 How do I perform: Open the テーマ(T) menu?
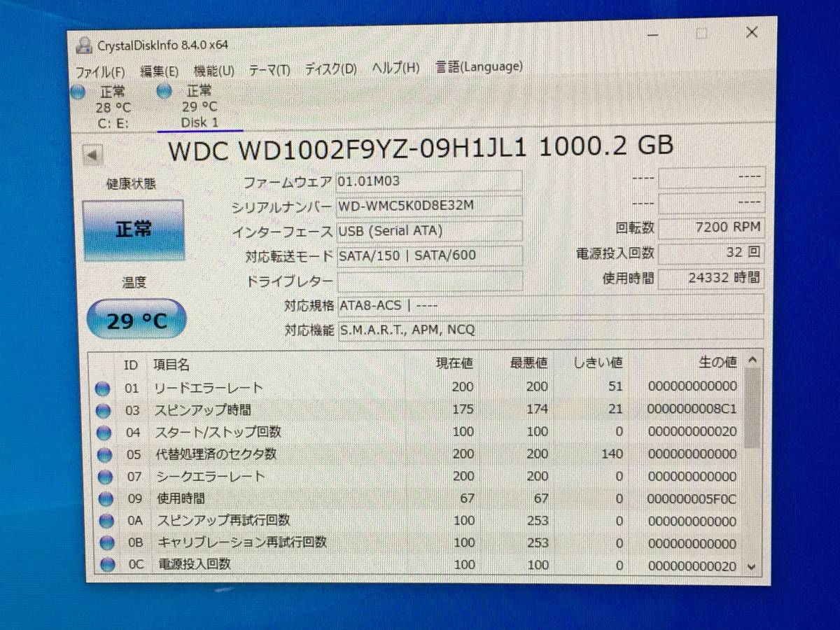(x=269, y=69)
